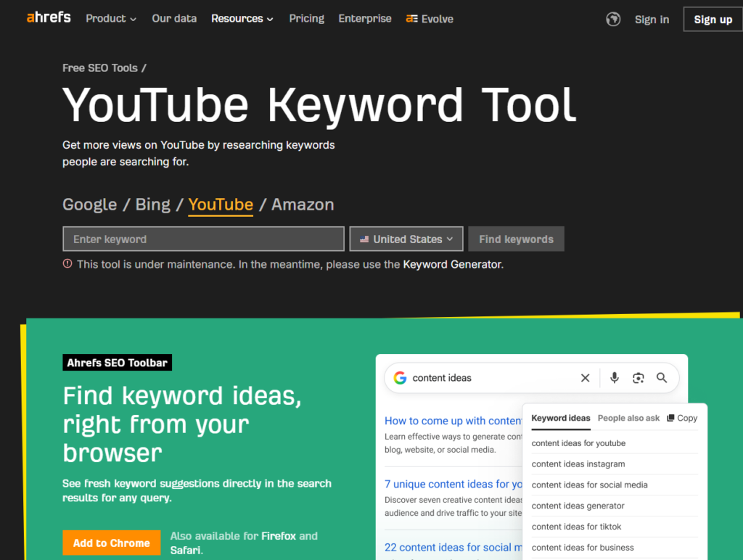743x560 pixels.
Task: Open the People also ask tab
Action: tap(628, 418)
